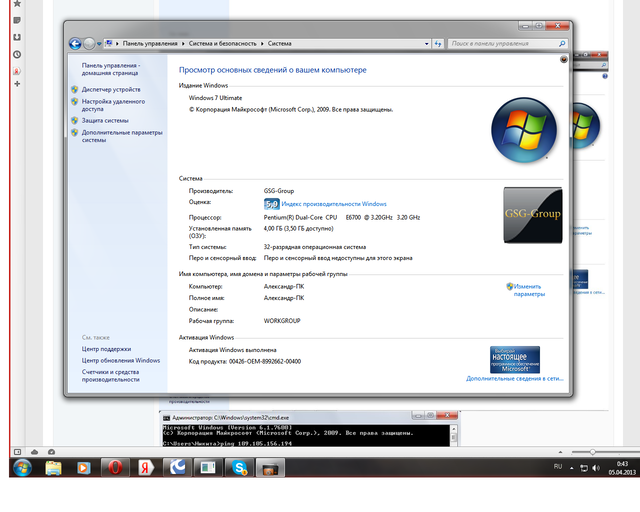The image size is (640, 512).
Task: Click the help question mark icon
Action: tap(564, 60)
